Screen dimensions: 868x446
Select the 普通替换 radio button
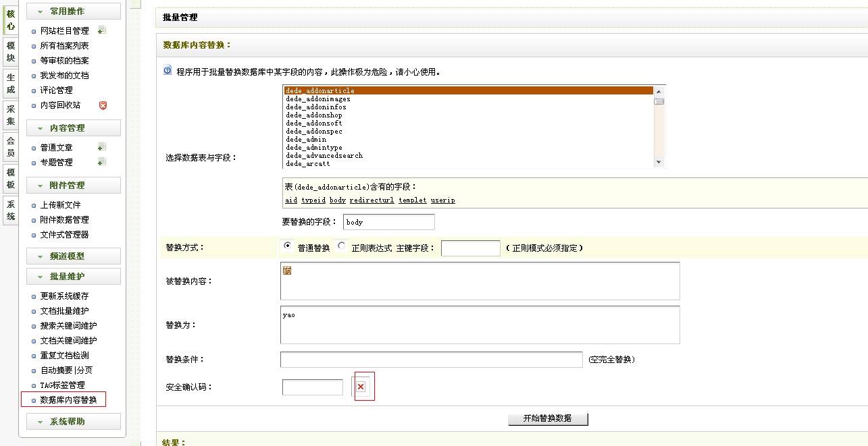point(288,247)
